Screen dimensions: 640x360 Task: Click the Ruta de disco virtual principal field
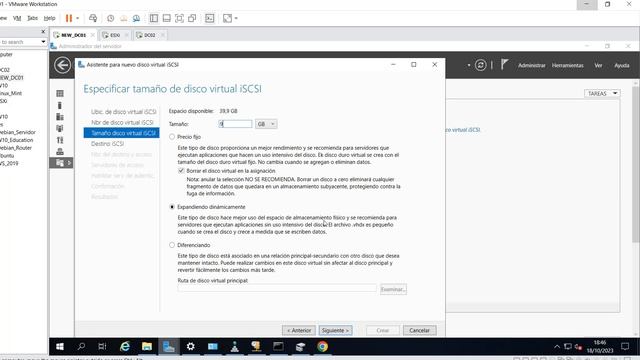(277, 289)
